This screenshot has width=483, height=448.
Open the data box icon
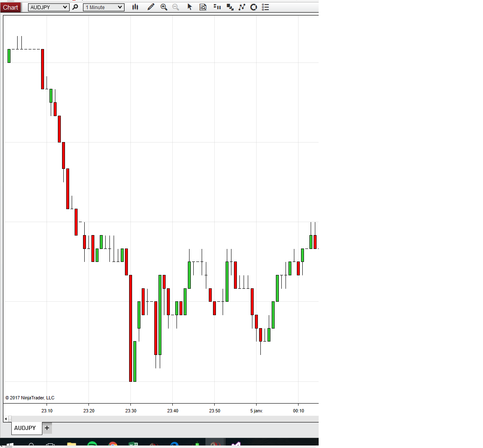pos(203,7)
